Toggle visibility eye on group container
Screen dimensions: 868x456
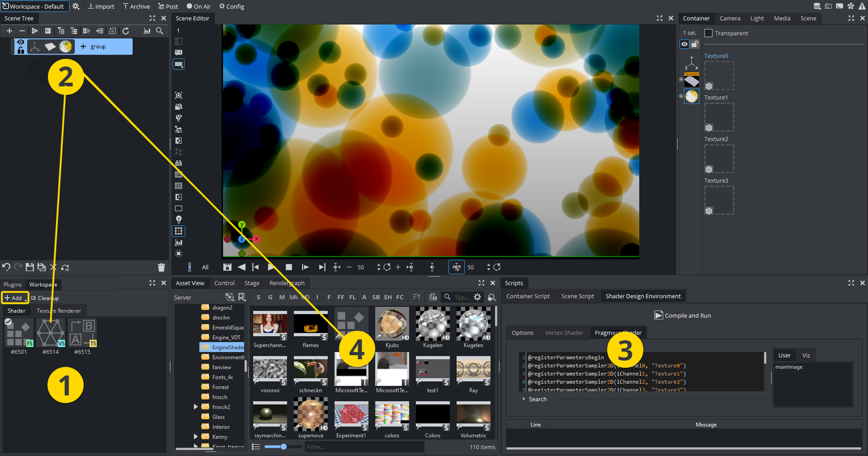tap(21, 43)
